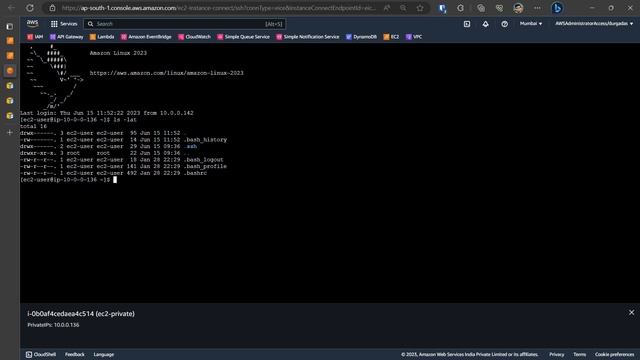Open the DynamoDB favorite shortcut

pos(361,37)
